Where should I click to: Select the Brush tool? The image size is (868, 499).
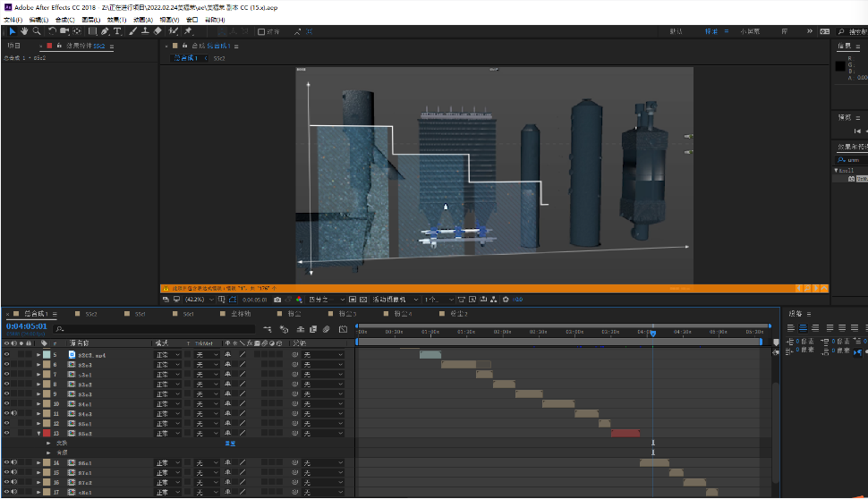(132, 31)
